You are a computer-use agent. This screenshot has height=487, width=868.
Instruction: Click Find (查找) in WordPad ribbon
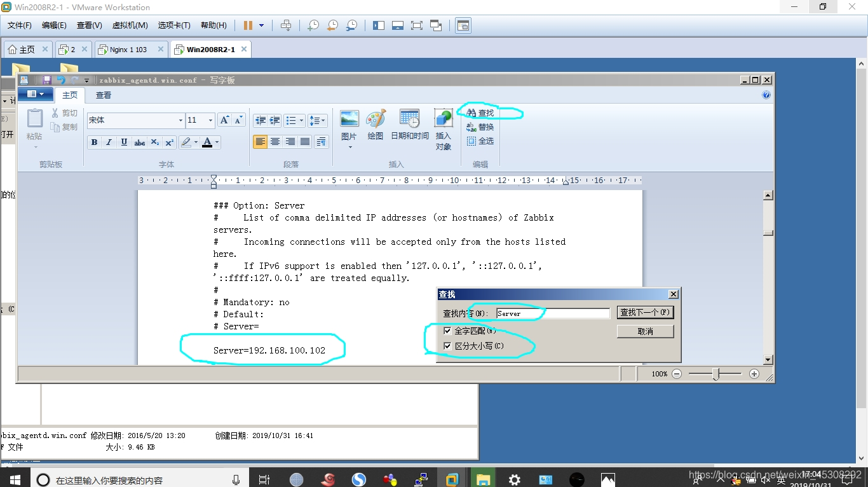tap(480, 113)
